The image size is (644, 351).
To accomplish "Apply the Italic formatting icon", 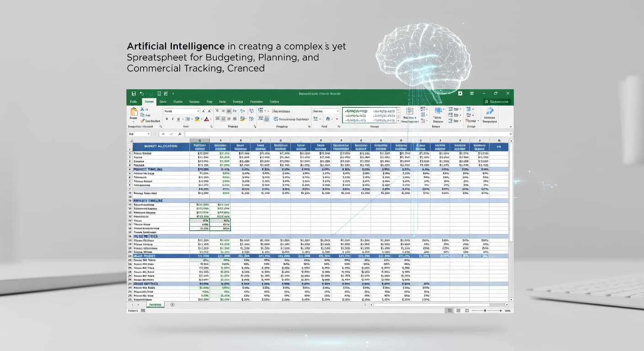I will pos(173,119).
